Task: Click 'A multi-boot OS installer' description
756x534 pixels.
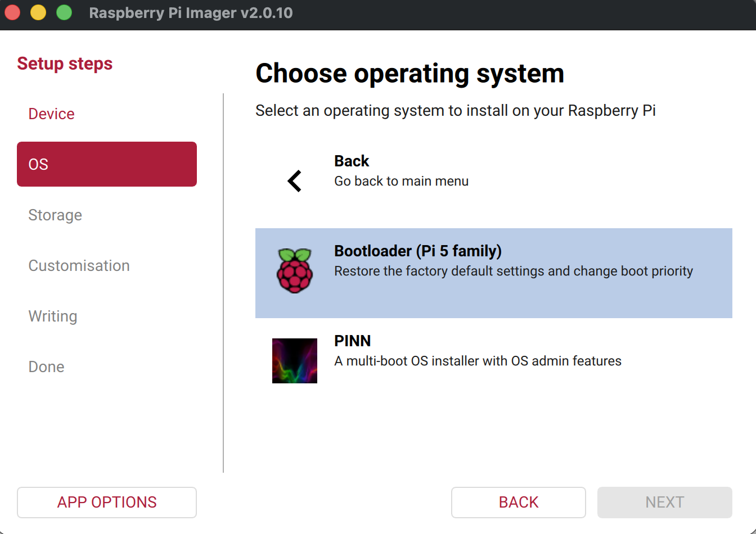Action: 478,361
